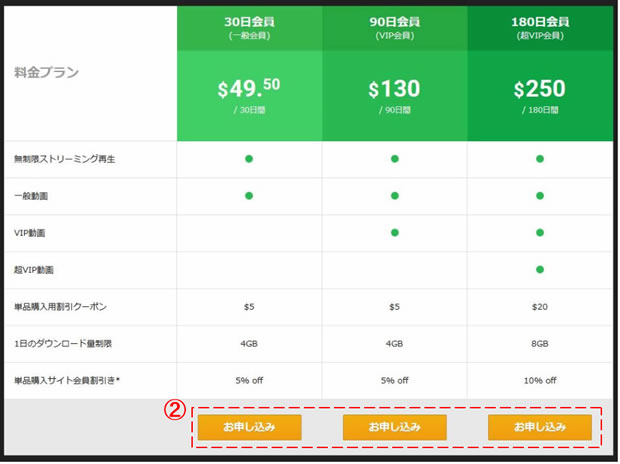This screenshot has height=464, width=620.
Task: Click the $250 price for 180 days
Action: [x=540, y=90]
